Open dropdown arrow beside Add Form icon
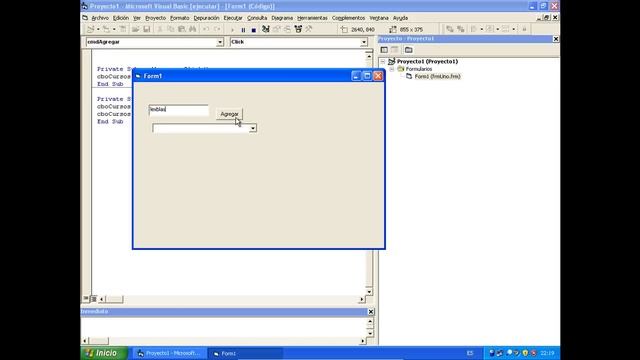Screen dimensions: 640x360 click(x=114, y=29)
